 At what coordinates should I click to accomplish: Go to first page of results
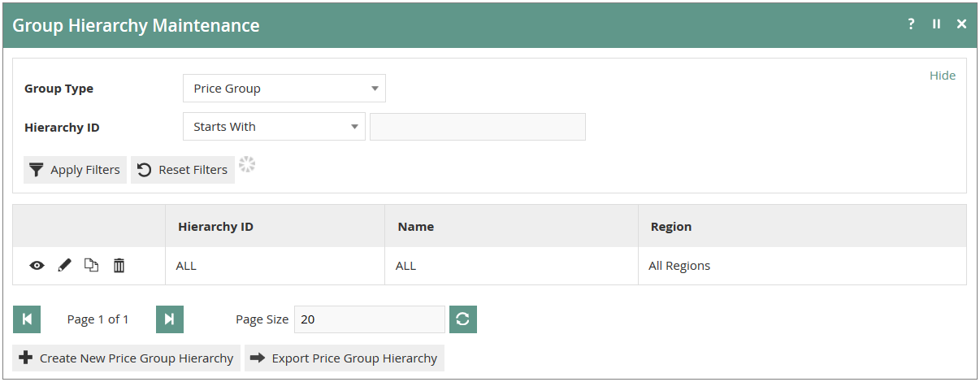27,319
